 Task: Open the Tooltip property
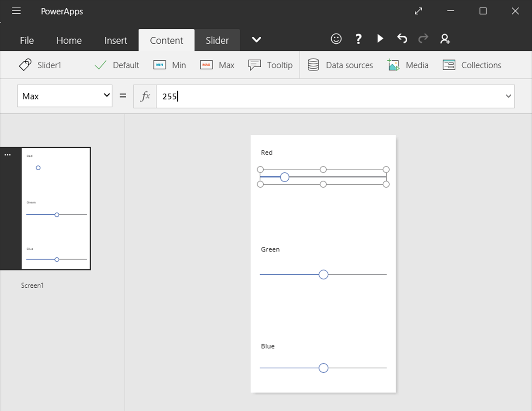[x=270, y=65]
